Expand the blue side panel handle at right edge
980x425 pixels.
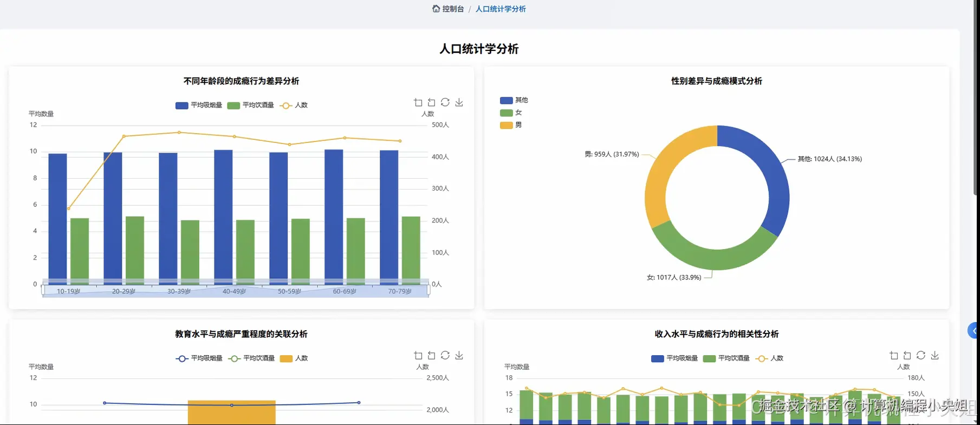(973, 330)
